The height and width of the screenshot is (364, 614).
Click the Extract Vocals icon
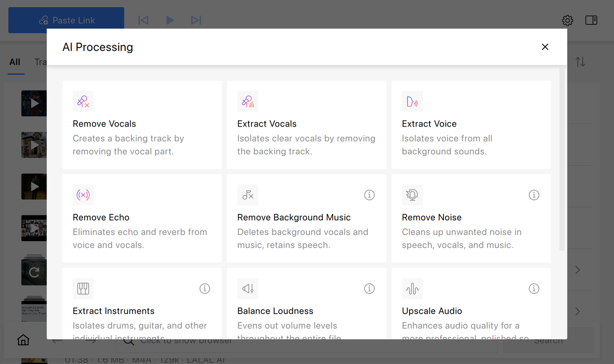(248, 102)
